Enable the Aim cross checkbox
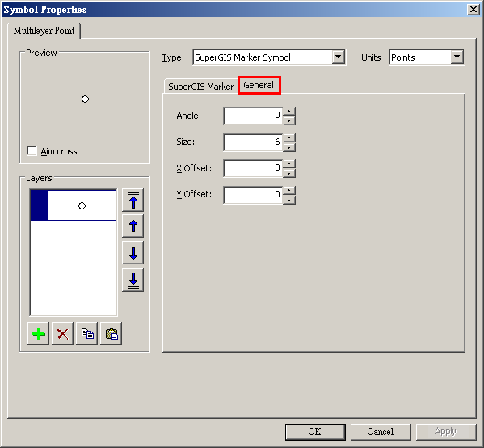484x448 pixels. tap(32, 150)
